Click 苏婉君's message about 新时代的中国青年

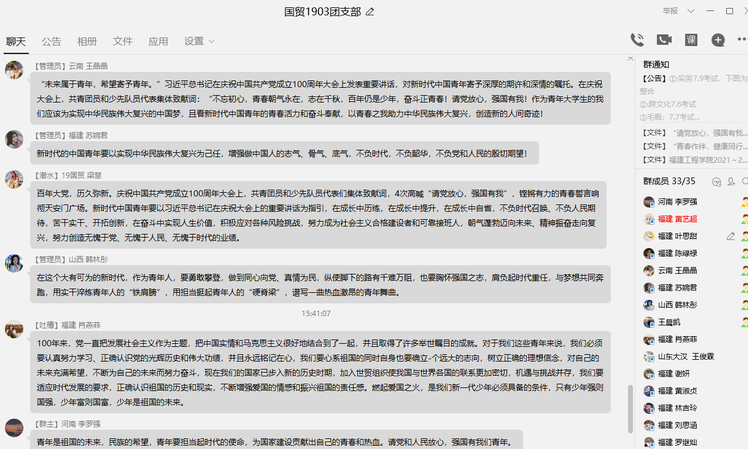(284, 153)
